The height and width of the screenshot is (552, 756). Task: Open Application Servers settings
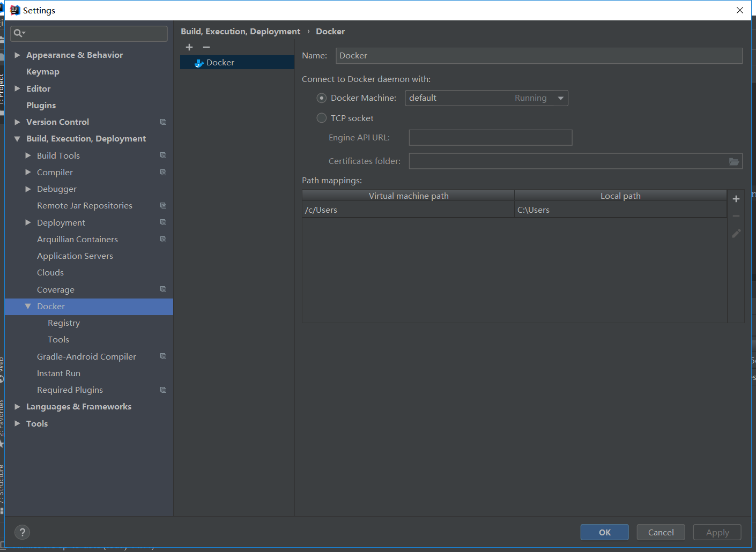[75, 256]
